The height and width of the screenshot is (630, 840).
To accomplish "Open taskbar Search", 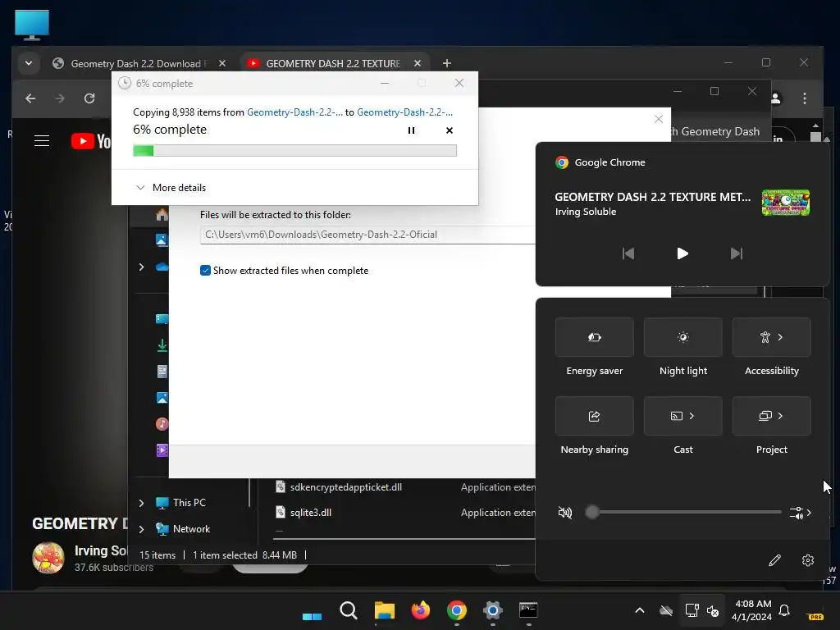I will (349, 610).
